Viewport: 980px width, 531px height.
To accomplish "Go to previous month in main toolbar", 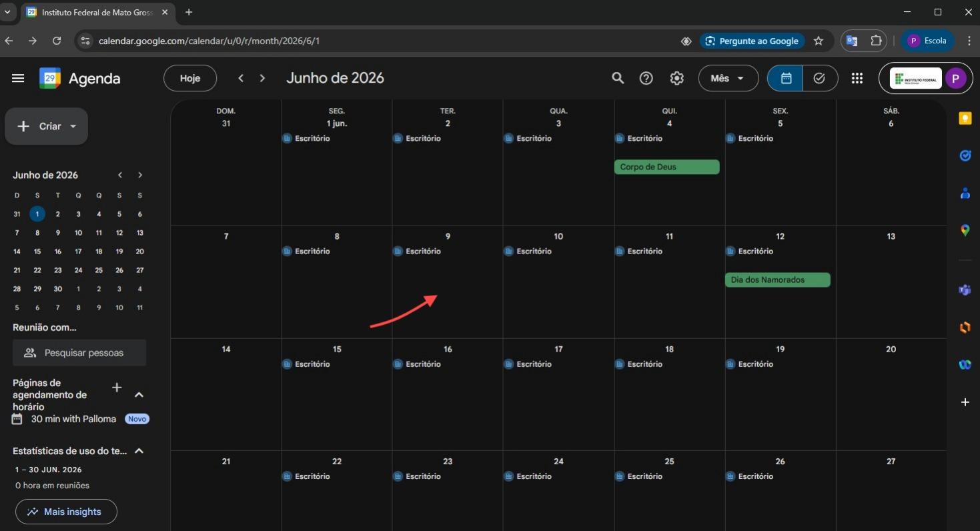I will (x=241, y=78).
